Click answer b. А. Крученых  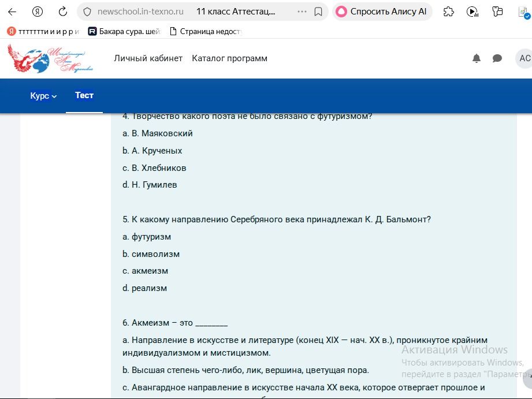tap(152, 151)
